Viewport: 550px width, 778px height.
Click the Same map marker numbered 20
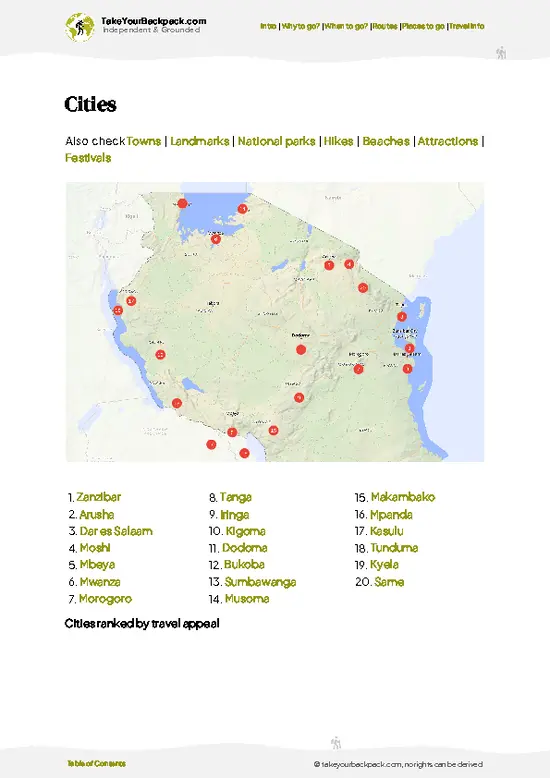tap(363, 287)
